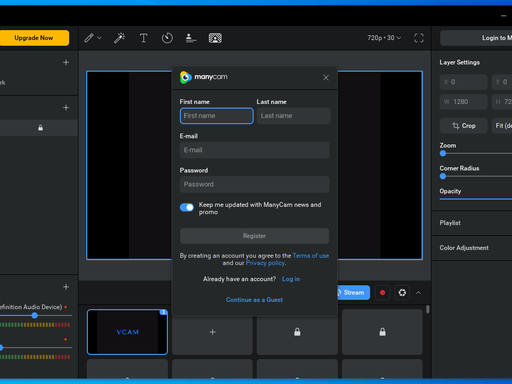Add a new preset with the plus tile
The image size is (512, 384).
pyautogui.click(x=212, y=332)
